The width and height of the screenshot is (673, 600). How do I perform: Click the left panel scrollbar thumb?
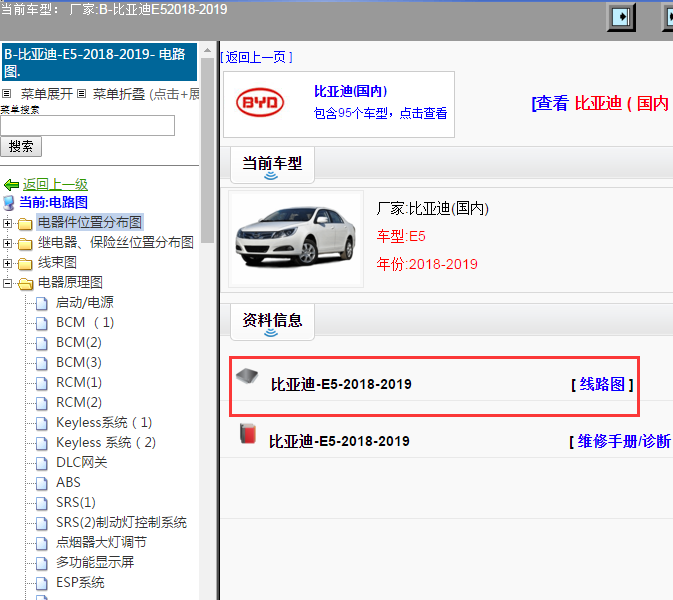[x=207, y=150]
